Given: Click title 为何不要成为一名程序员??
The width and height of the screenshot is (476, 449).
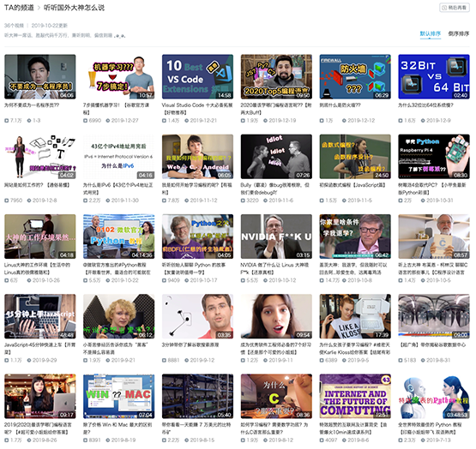Looking at the screenshot, I should point(32,105).
